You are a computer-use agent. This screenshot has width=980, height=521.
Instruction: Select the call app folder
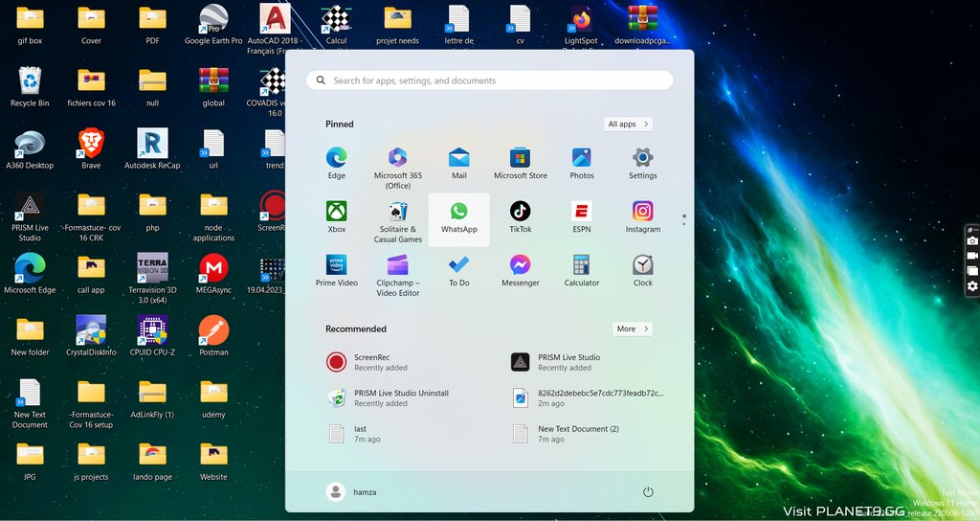point(91,273)
